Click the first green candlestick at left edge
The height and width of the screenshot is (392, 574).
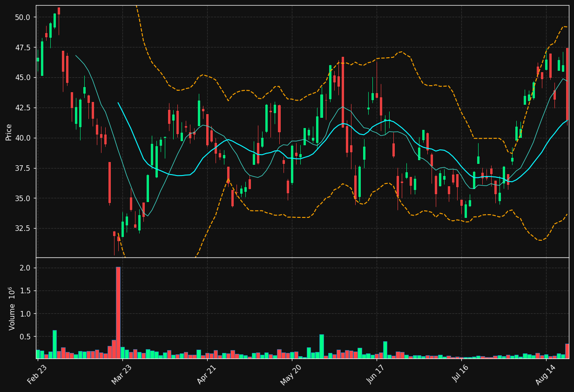click(38, 60)
